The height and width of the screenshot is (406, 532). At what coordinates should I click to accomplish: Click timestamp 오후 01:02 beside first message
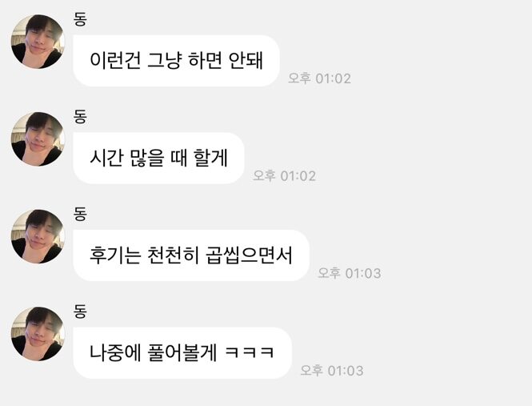click(319, 78)
